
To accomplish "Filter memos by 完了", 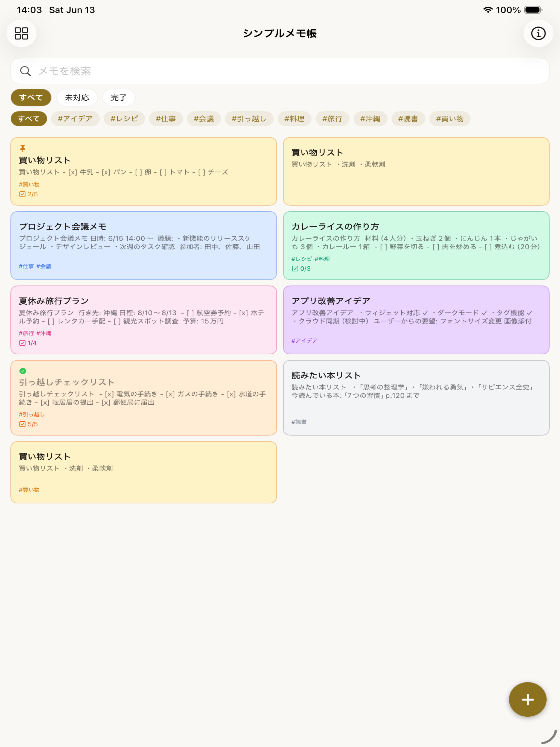I will pos(119,98).
